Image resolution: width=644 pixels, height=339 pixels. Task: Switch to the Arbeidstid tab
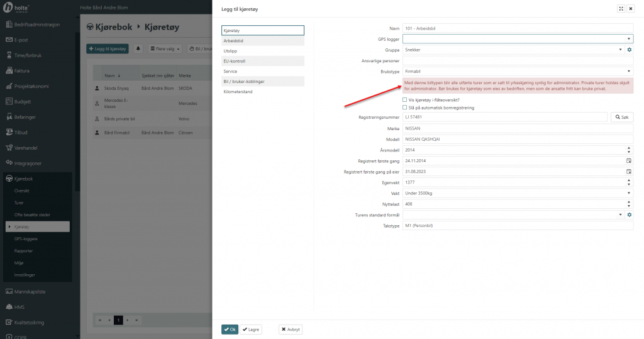tap(263, 40)
